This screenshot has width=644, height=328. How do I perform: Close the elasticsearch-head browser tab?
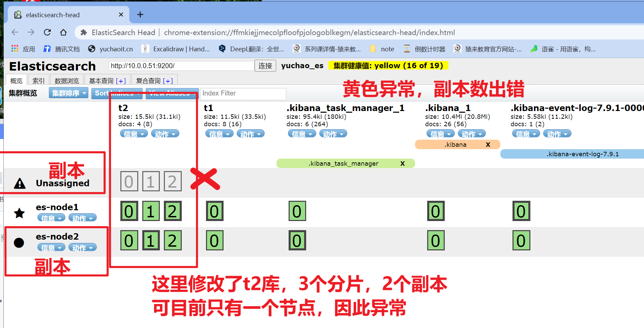pos(121,15)
